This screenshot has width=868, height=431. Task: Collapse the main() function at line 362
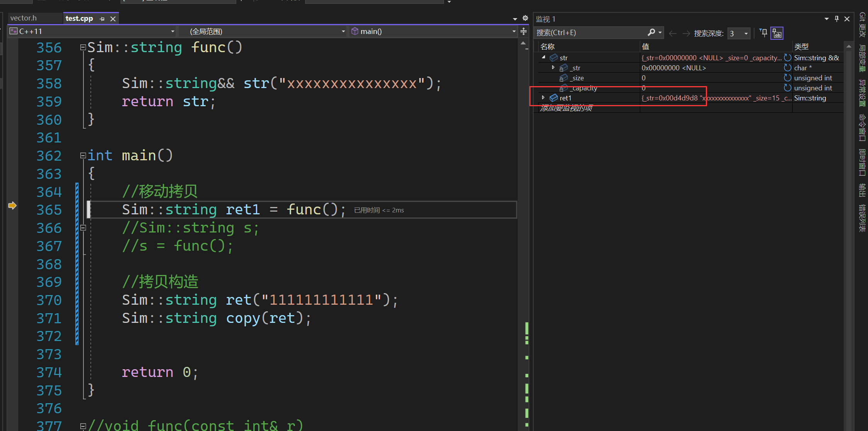click(x=83, y=155)
